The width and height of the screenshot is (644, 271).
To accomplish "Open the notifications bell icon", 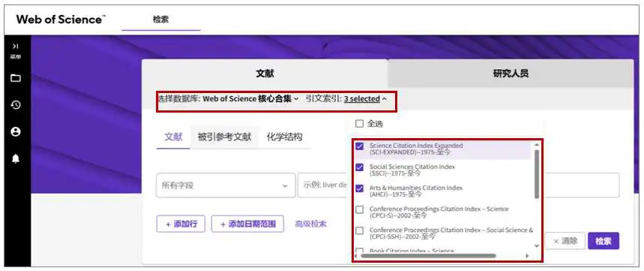I will [16, 159].
